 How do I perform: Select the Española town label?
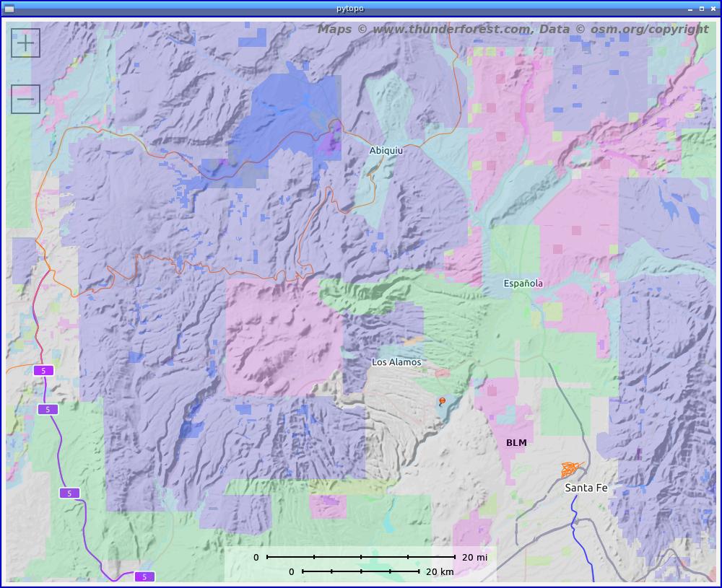click(523, 284)
